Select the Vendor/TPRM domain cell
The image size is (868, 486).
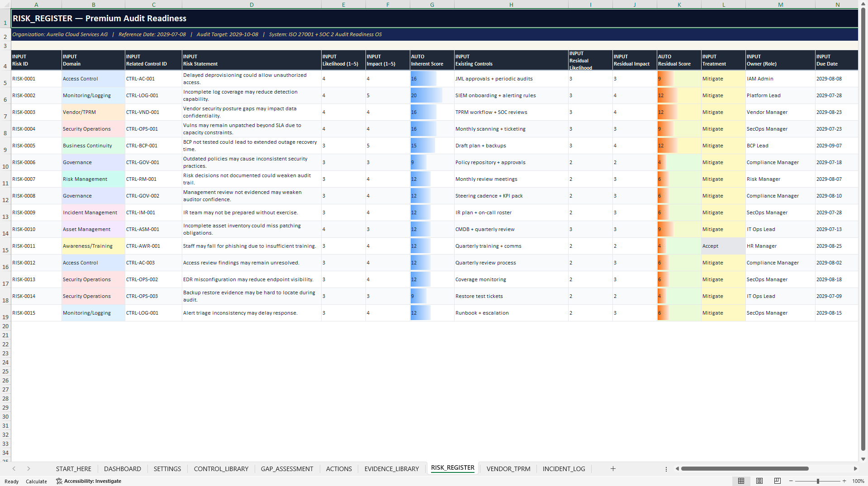tap(93, 112)
